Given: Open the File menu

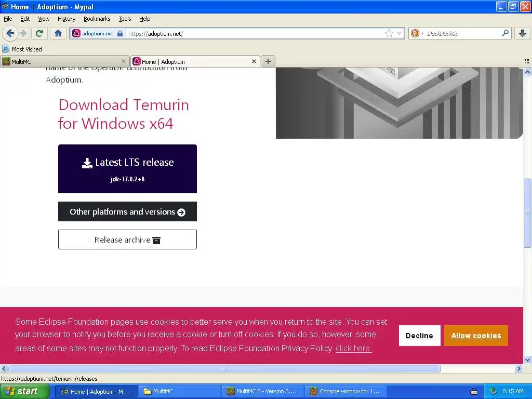Looking at the screenshot, I should [8, 19].
